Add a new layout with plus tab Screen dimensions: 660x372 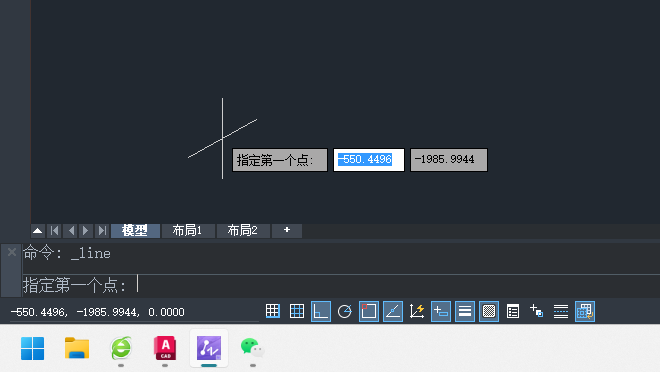[287, 230]
